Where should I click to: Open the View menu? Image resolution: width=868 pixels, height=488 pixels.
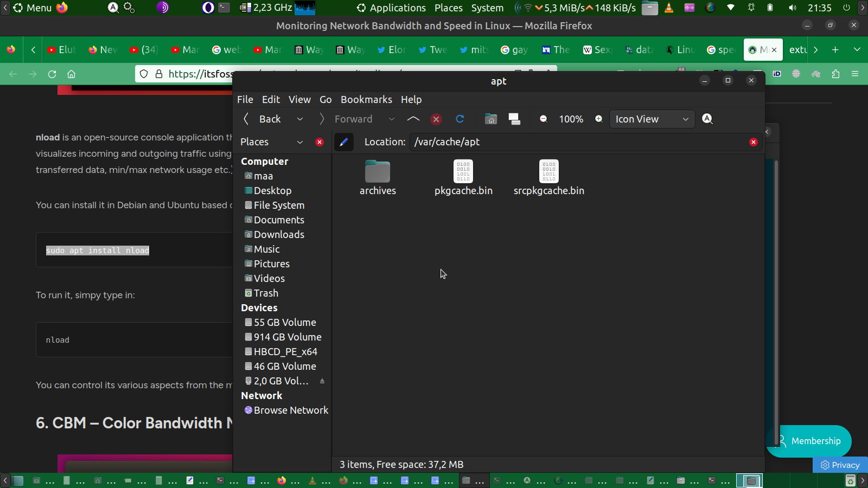(x=299, y=99)
